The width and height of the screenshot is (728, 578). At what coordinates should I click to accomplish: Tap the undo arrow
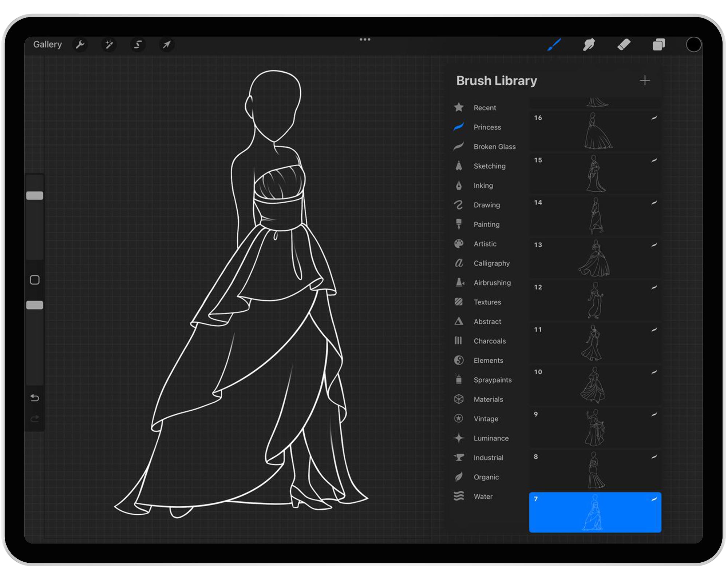tap(35, 398)
